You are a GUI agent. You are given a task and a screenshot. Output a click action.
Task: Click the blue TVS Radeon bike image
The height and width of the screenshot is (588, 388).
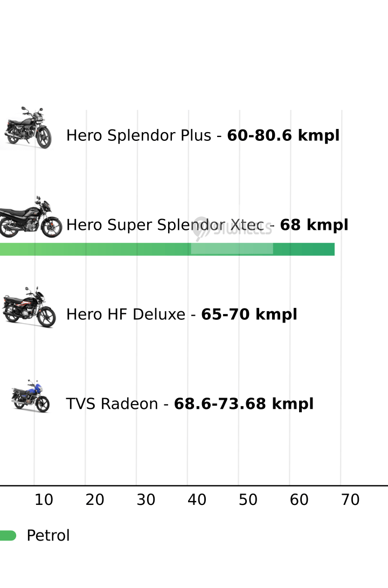pos(31,396)
